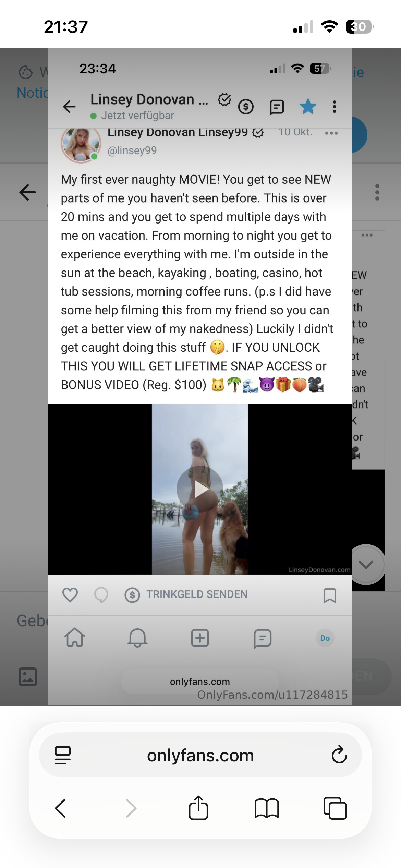The width and height of the screenshot is (401, 868).
Task: Bookmark the post
Action: [330, 595]
